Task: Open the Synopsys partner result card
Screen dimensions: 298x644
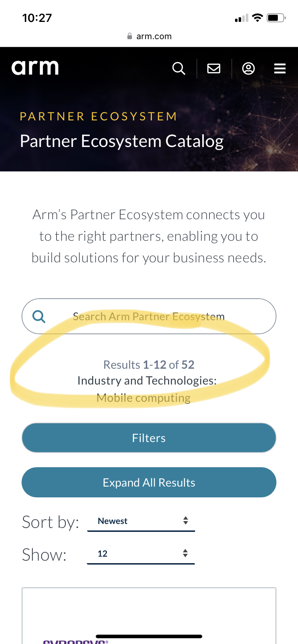Action: pyautogui.click(x=149, y=615)
